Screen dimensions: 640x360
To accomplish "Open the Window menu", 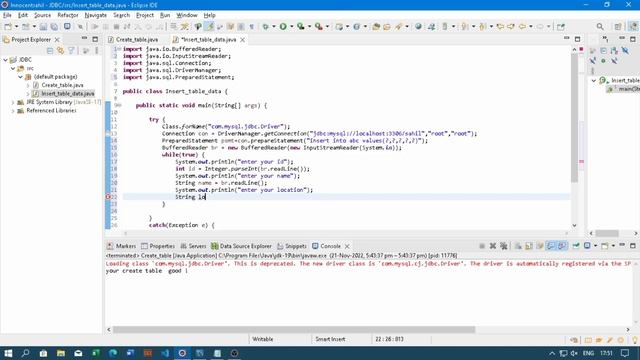I will (x=187, y=15).
